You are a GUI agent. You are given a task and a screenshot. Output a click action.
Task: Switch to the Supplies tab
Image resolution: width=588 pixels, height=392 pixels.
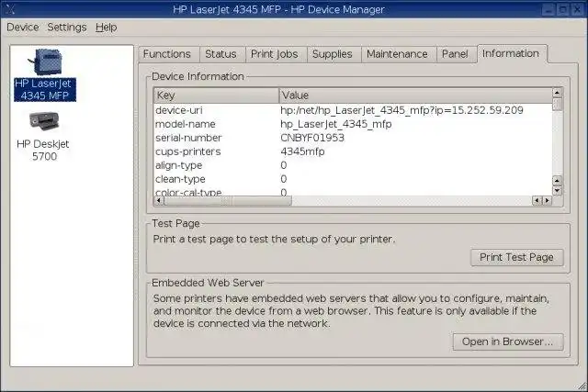(x=333, y=54)
